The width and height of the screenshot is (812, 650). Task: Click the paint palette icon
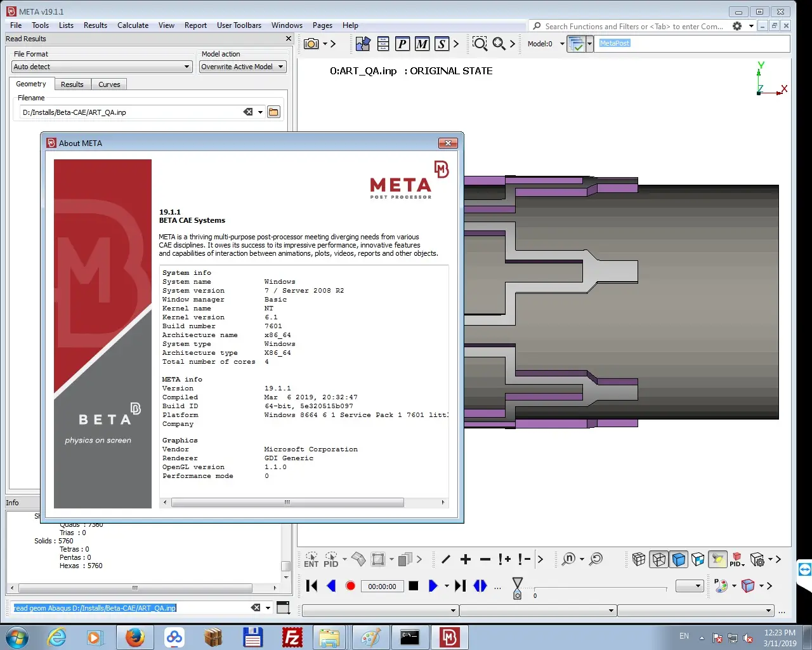pos(721,586)
